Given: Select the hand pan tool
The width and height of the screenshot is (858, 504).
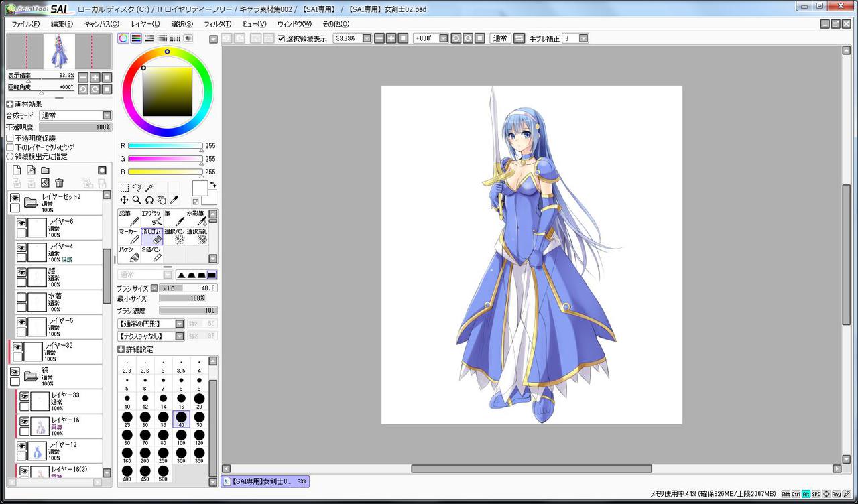Looking at the screenshot, I should coord(161,200).
